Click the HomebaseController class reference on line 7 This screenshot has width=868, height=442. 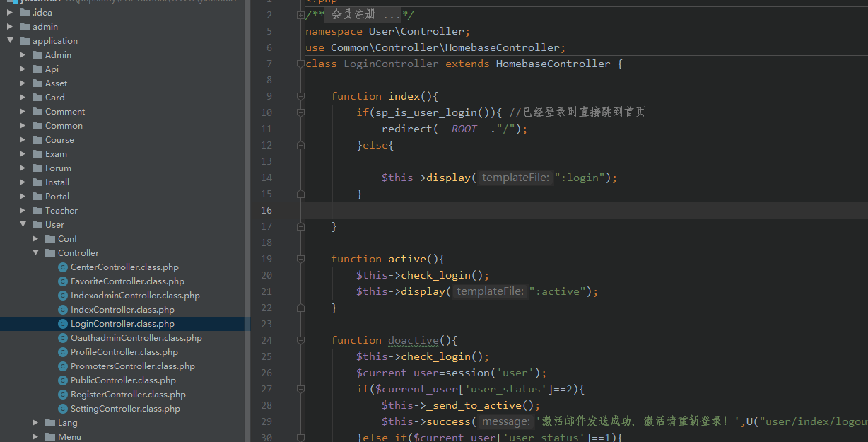pyautogui.click(x=553, y=64)
